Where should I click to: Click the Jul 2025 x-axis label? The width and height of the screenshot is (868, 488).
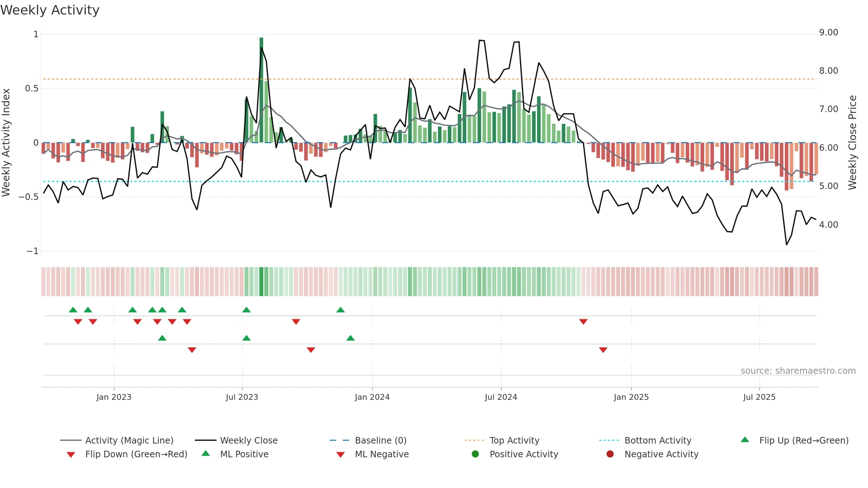tap(759, 397)
